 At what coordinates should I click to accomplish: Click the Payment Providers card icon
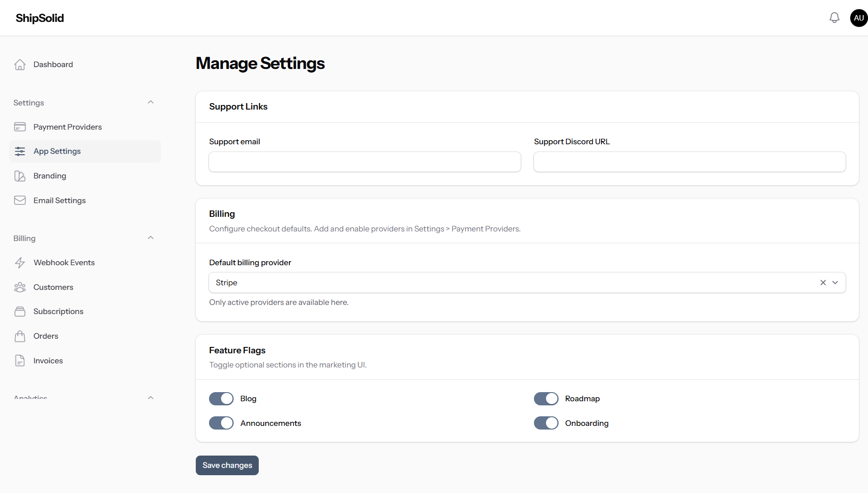[20, 127]
